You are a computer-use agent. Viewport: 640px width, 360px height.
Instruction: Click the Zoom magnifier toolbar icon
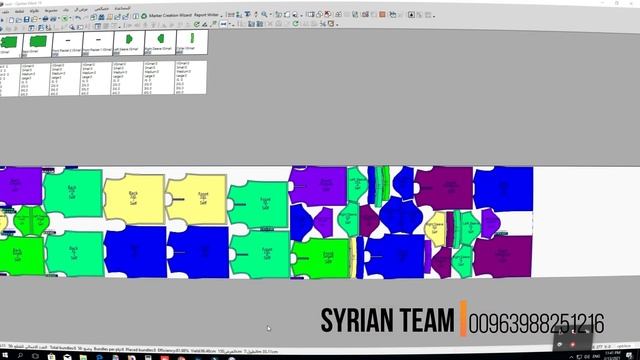click(x=264, y=14)
